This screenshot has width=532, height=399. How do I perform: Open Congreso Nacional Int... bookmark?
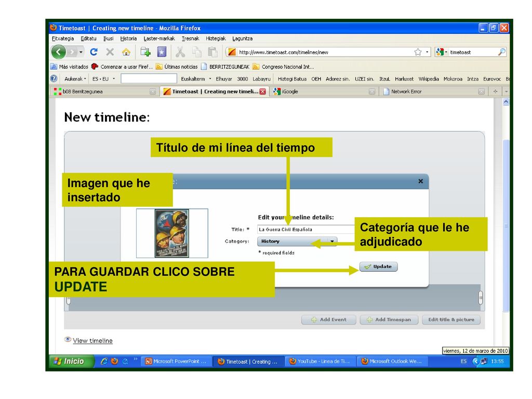pyautogui.click(x=283, y=66)
